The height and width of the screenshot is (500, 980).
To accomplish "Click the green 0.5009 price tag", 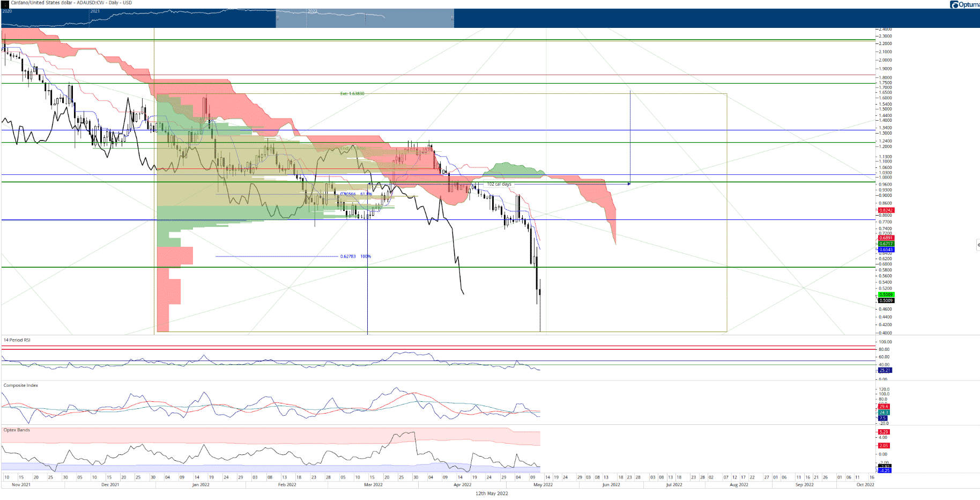I will tap(886, 295).
